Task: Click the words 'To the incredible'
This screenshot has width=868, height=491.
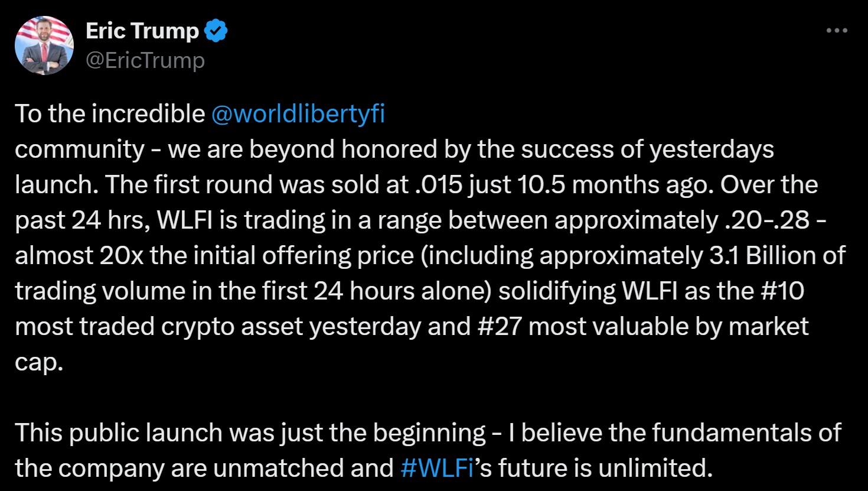Action: [109, 113]
